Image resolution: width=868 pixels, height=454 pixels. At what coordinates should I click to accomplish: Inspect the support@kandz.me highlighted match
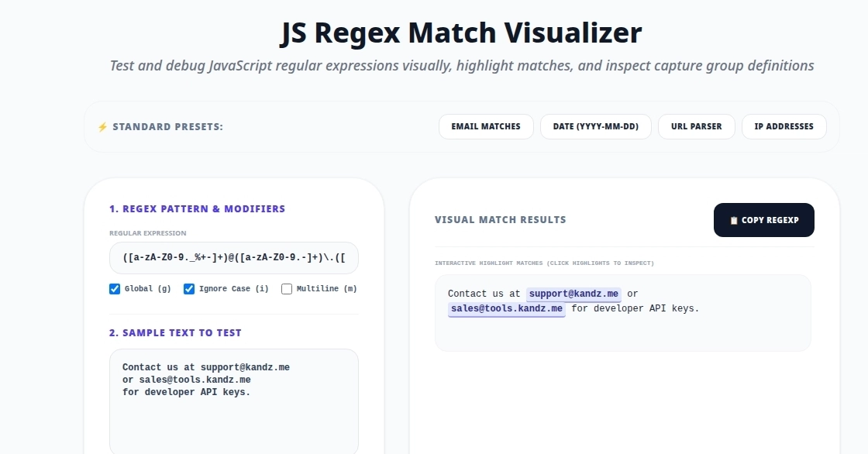click(573, 294)
